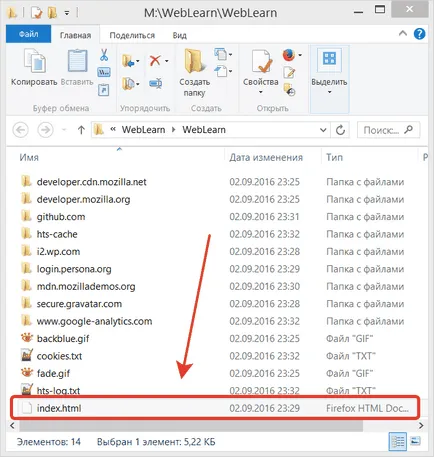This screenshot has height=457, width=434.
Task: Open the Файл menu tab
Action: coord(29,34)
